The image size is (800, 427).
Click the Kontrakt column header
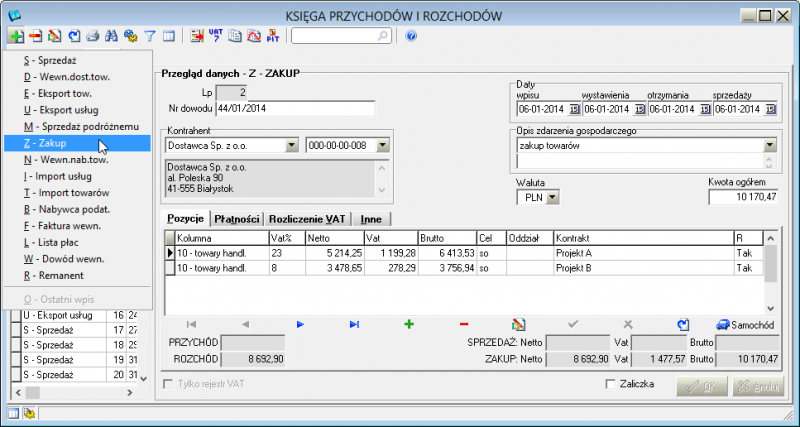pos(643,238)
